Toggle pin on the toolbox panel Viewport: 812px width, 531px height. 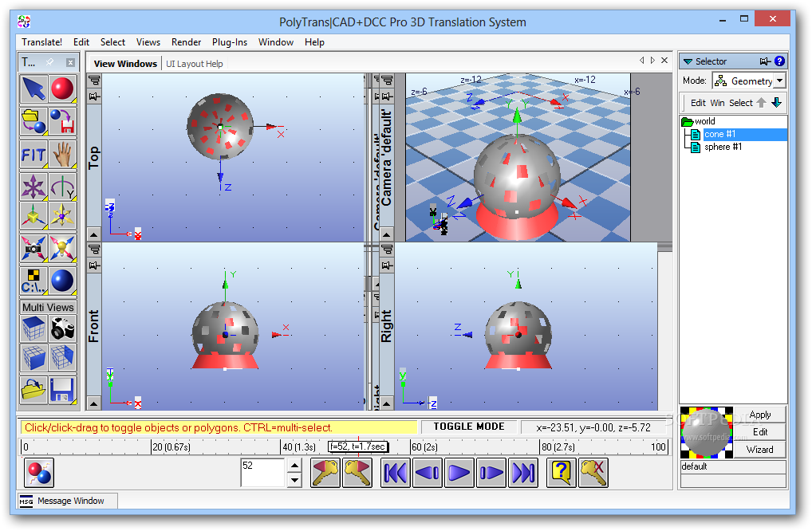click(49, 62)
